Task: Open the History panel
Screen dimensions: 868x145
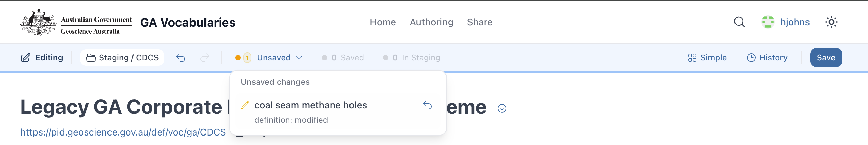Action: tap(767, 58)
